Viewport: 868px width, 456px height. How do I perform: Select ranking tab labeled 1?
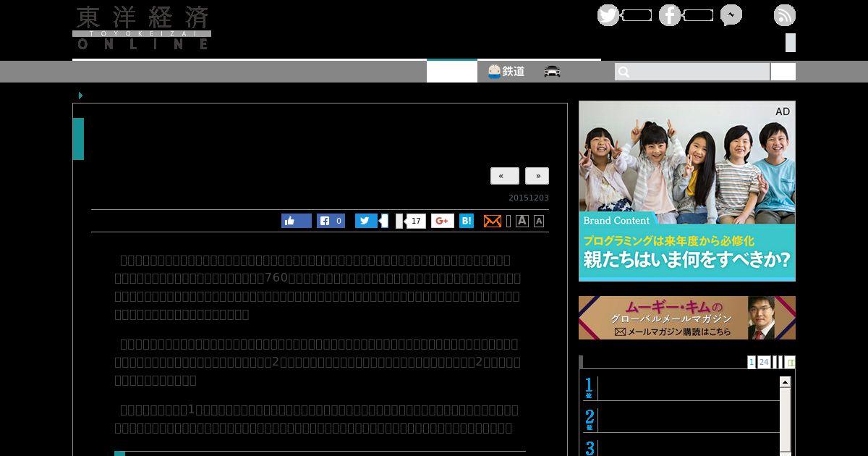752,362
